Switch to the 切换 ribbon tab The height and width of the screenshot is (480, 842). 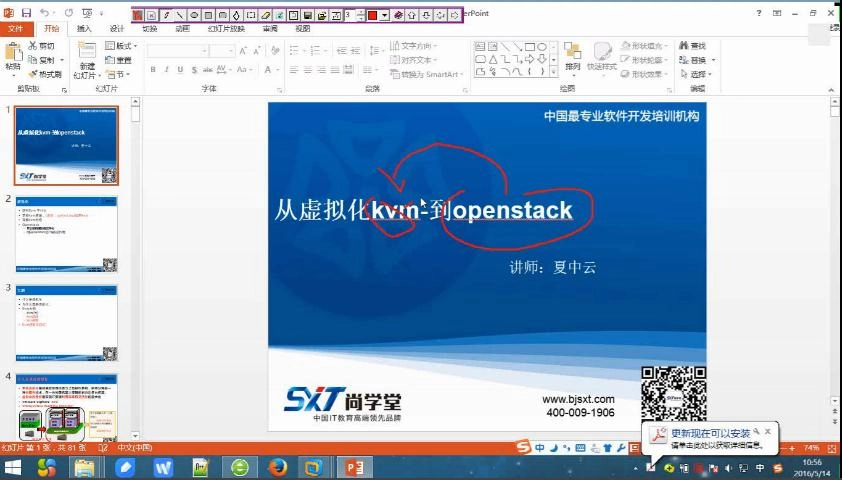[150, 28]
